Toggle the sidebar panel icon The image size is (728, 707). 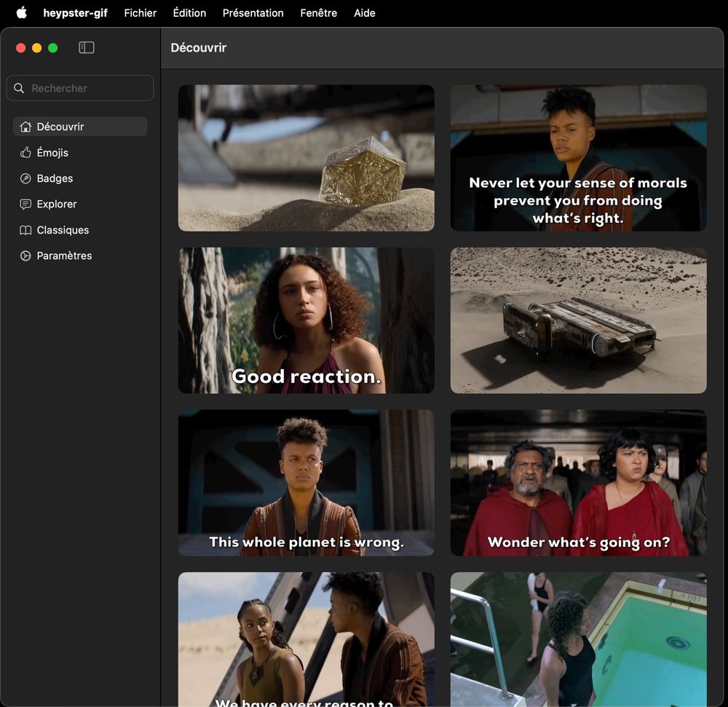(87, 47)
